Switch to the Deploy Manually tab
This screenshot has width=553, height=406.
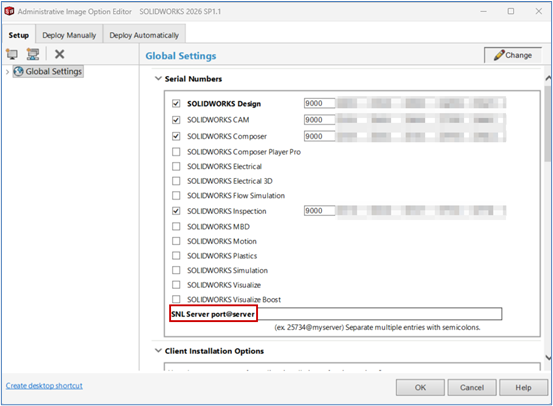pyautogui.click(x=69, y=35)
